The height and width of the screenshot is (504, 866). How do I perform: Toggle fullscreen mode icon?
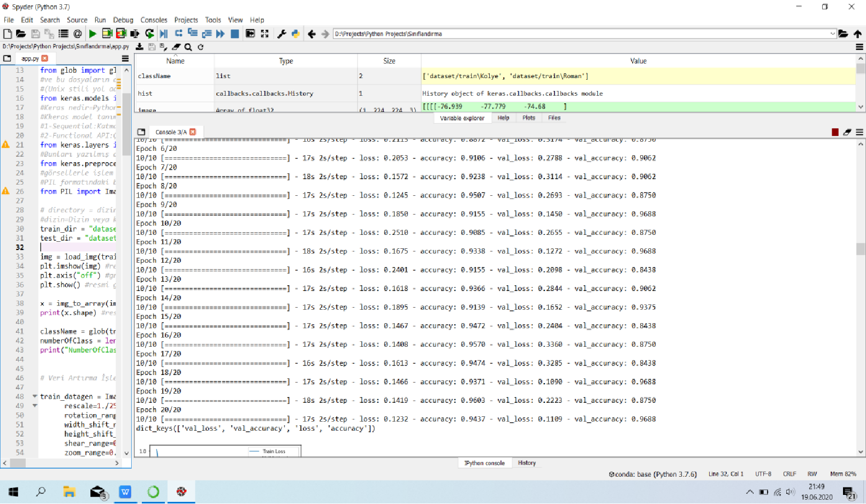(264, 34)
